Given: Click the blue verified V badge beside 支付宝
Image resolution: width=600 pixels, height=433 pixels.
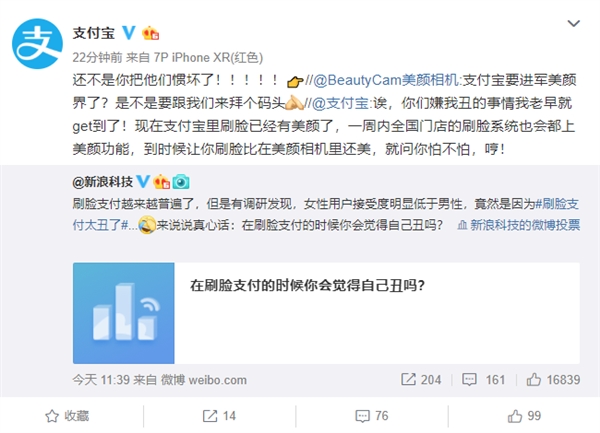Looking at the screenshot, I should pos(129,33).
